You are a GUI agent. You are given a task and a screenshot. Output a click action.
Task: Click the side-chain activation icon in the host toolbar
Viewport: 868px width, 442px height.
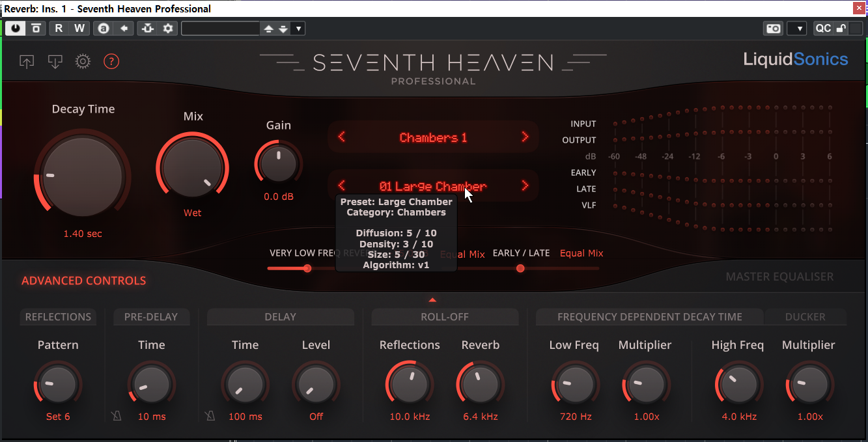click(148, 29)
